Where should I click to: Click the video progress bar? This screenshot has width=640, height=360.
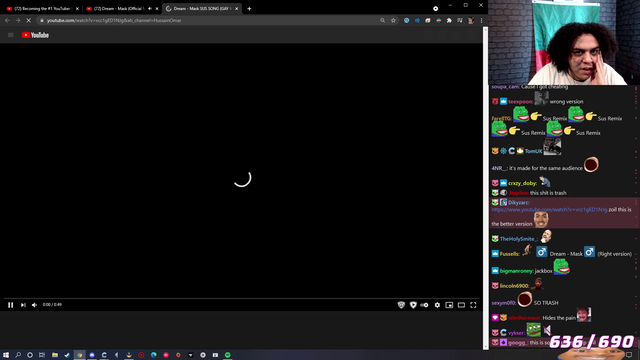click(x=242, y=298)
